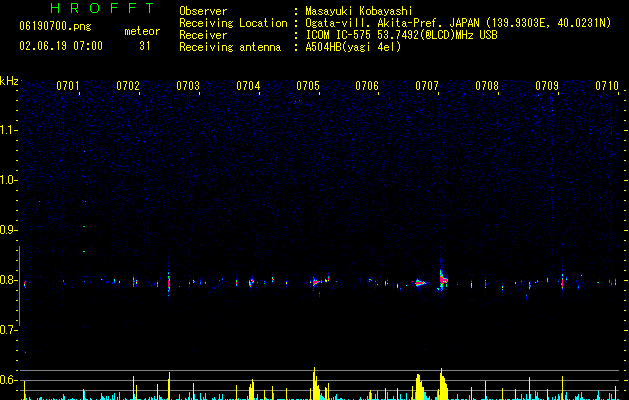The width and height of the screenshot is (629, 400).
Task: Click the 0.9 kHz axis label
Action: [x=9, y=230]
